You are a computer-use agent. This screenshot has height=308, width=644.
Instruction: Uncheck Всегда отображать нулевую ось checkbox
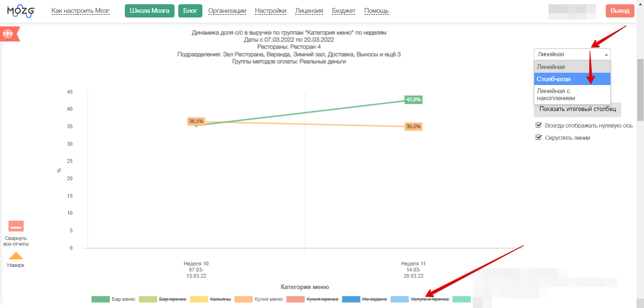tap(539, 126)
